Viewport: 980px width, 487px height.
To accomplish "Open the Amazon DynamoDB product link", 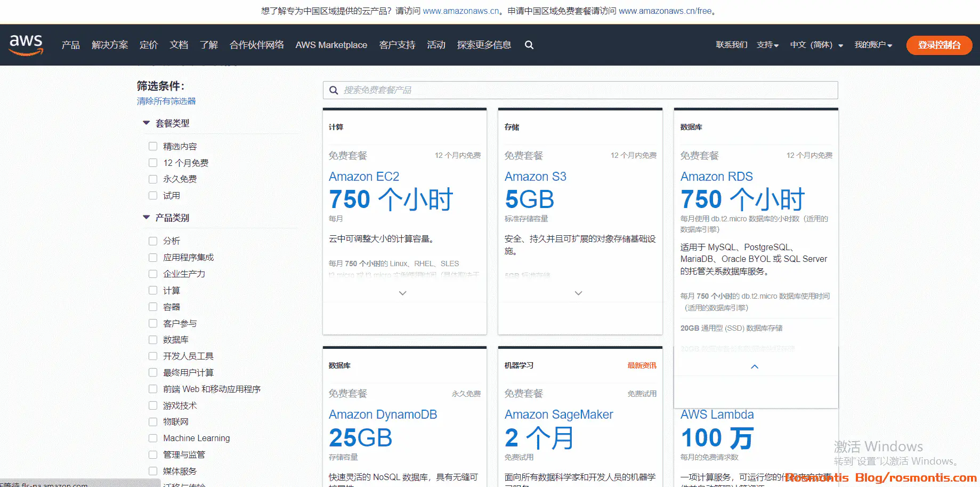I will point(383,414).
